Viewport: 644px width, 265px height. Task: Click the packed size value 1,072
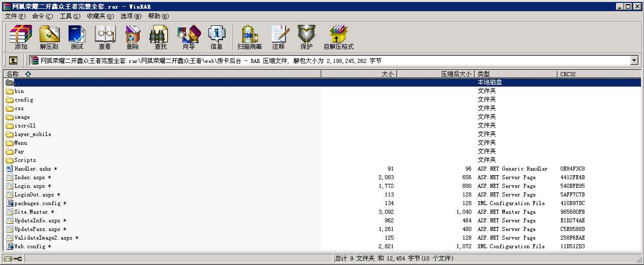[464, 246]
